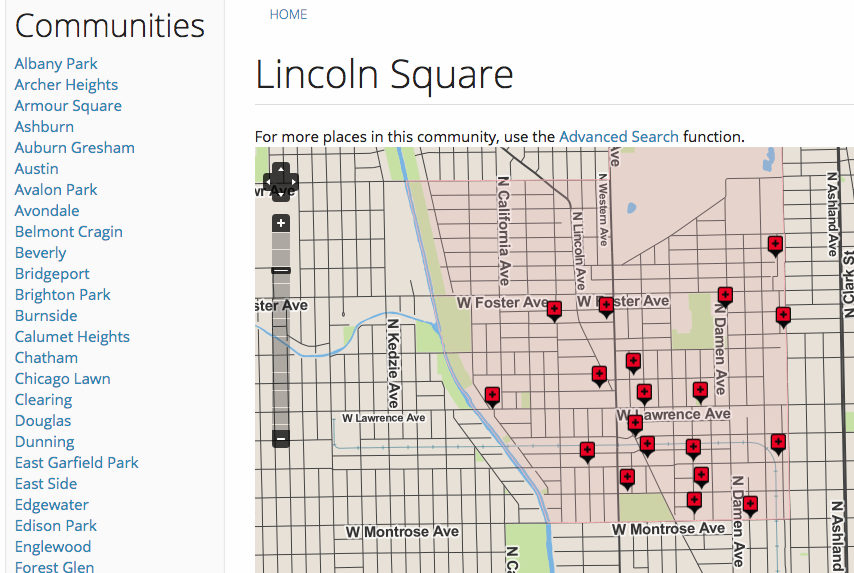Open the Ashburn community link
Image resolution: width=854 pixels, height=573 pixels.
point(44,127)
